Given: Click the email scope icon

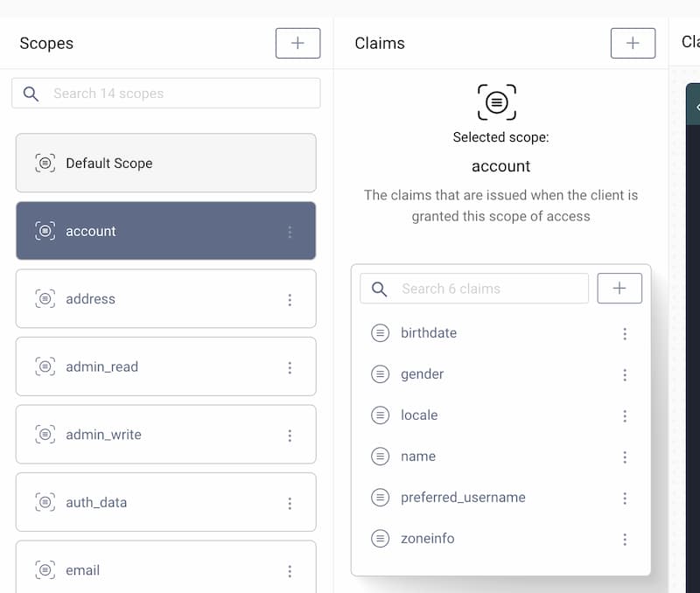Looking at the screenshot, I should 45,570.
